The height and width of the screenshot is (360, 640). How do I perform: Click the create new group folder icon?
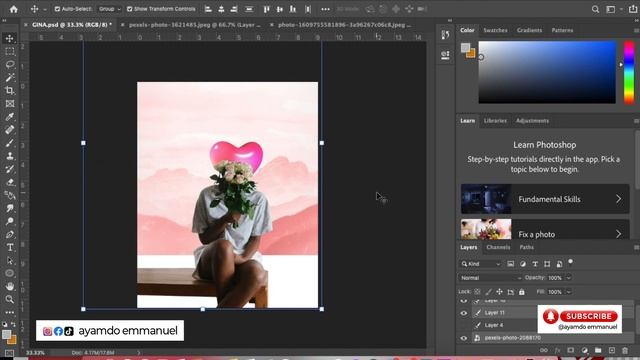click(x=598, y=350)
